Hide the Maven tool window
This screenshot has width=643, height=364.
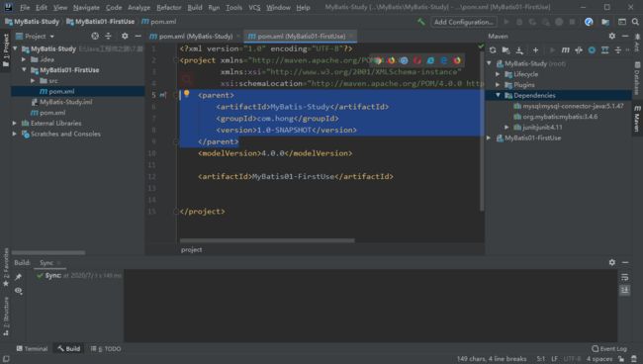[x=625, y=36]
